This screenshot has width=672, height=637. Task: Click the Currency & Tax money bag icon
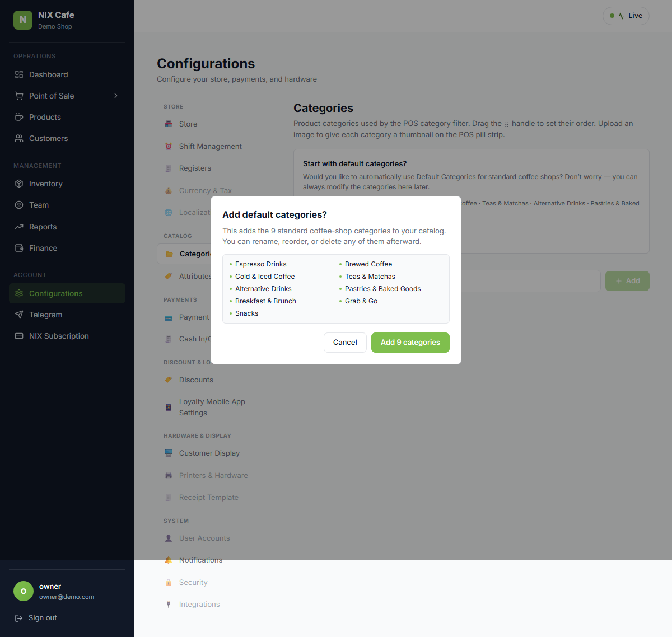pos(169,190)
